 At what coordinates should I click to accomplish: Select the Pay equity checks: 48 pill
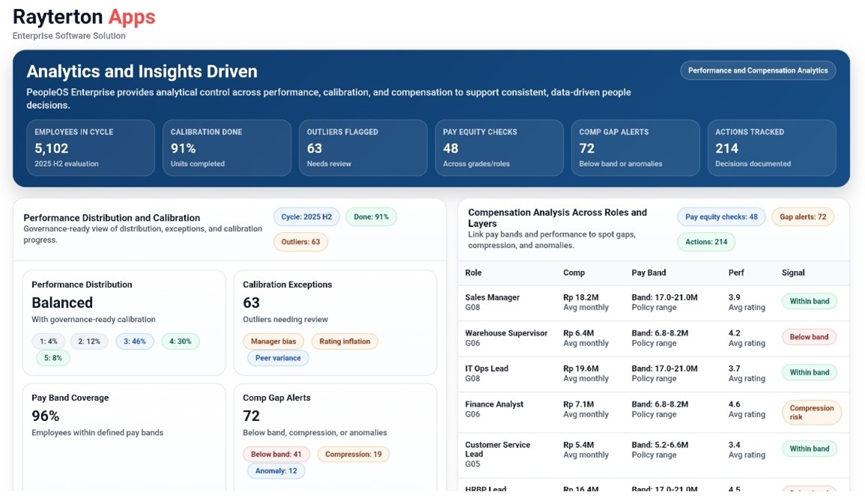[x=721, y=217]
